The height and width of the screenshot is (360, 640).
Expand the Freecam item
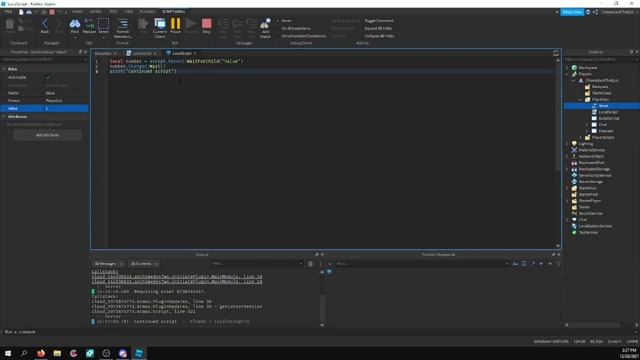pyautogui.click(x=587, y=131)
